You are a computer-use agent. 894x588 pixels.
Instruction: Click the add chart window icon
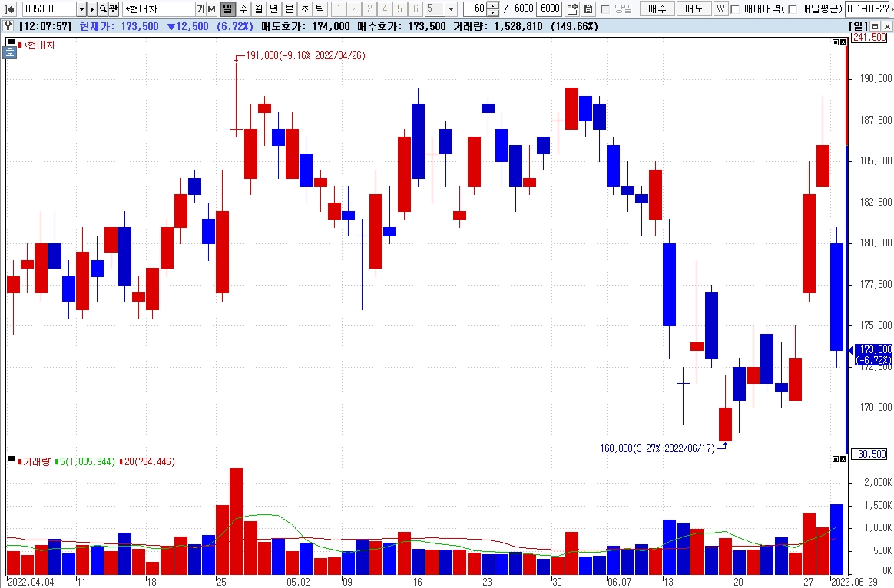pos(572,8)
